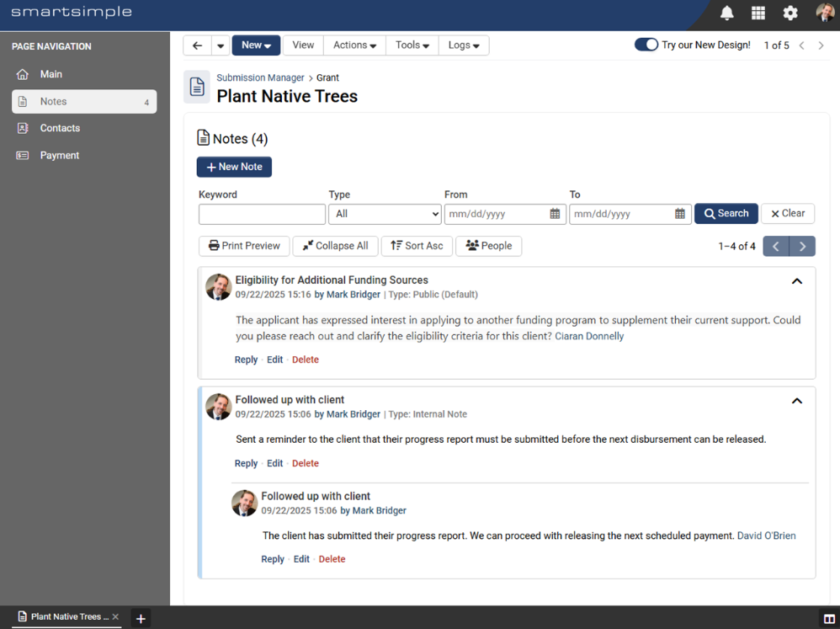Screen dimensions: 840x629
Task: Collapse the Followed up with client note
Action: tap(797, 401)
